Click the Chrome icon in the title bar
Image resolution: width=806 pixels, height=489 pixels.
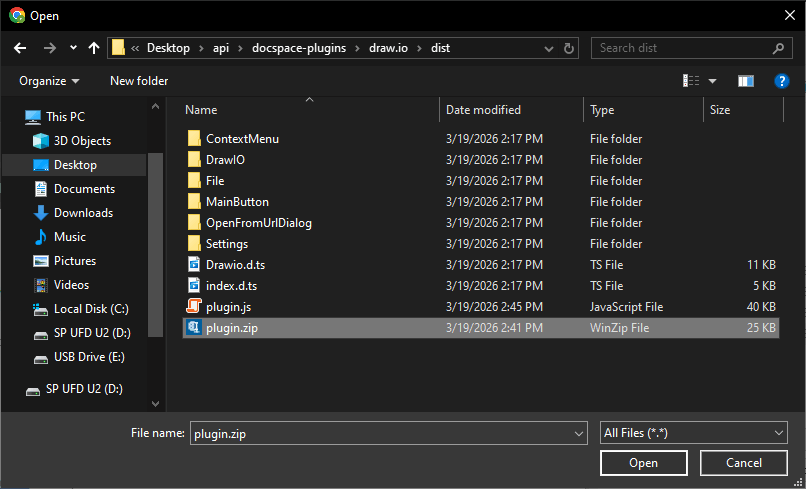pyautogui.click(x=17, y=15)
